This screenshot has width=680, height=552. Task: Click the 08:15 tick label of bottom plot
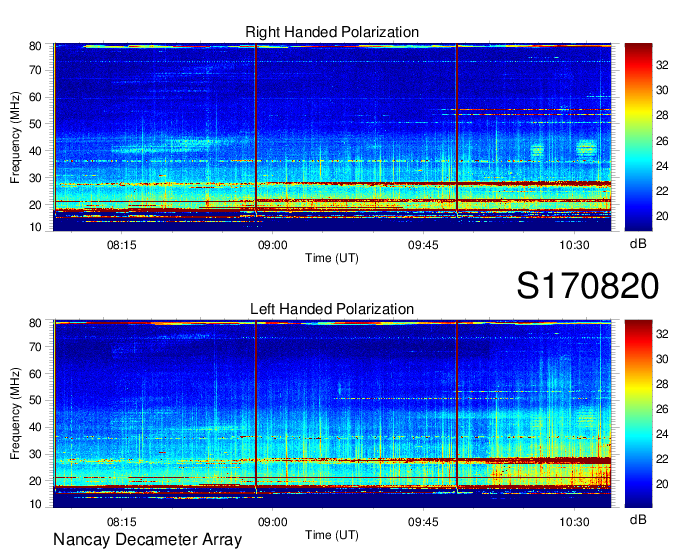click(x=121, y=522)
